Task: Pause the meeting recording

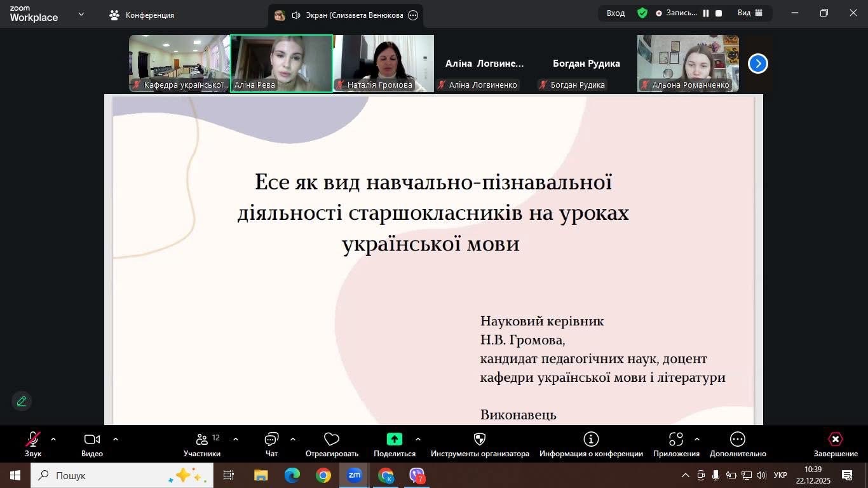Action: 706,13
